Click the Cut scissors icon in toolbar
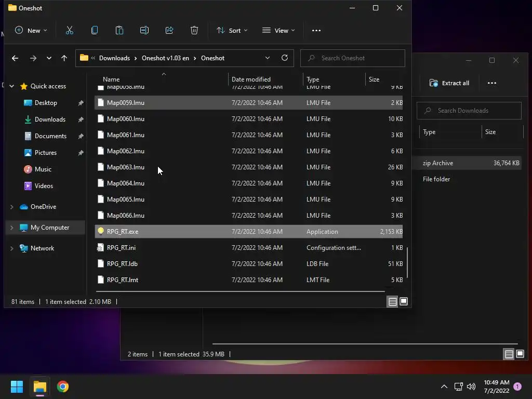Screen dimensions: 532x399 click(70, 31)
